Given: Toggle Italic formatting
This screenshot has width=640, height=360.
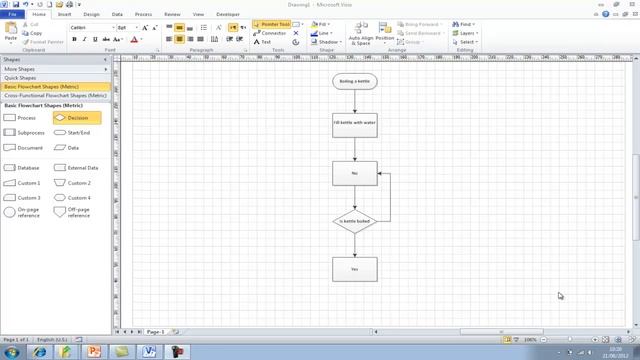Looking at the screenshot, I should 84,39.
